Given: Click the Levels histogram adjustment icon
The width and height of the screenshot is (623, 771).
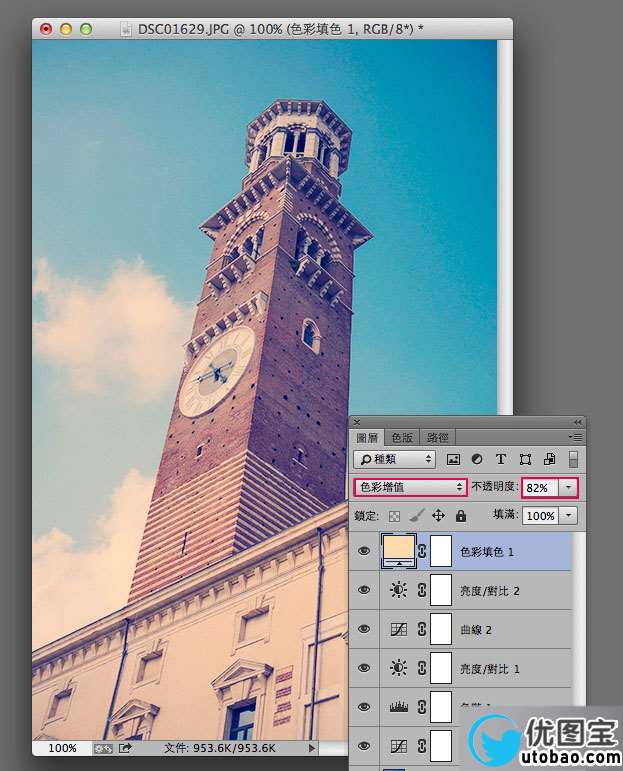Looking at the screenshot, I should (399, 707).
